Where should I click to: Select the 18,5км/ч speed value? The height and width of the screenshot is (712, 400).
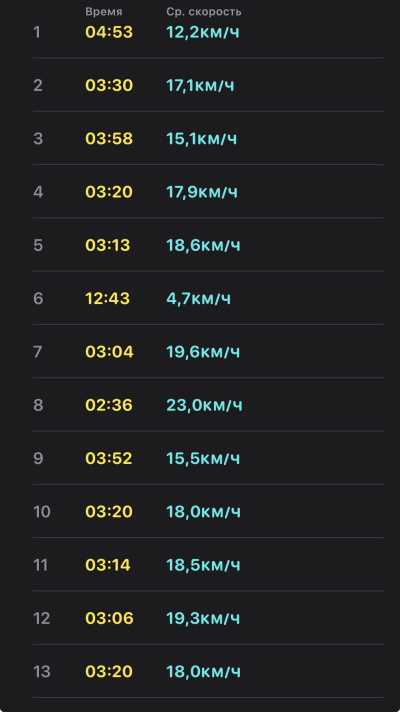tap(203, 565)
